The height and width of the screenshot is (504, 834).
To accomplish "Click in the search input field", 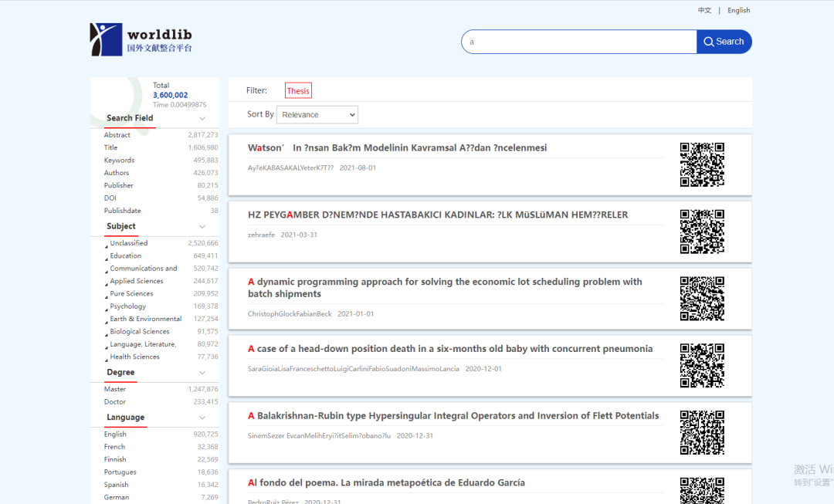I will point(579,42).
